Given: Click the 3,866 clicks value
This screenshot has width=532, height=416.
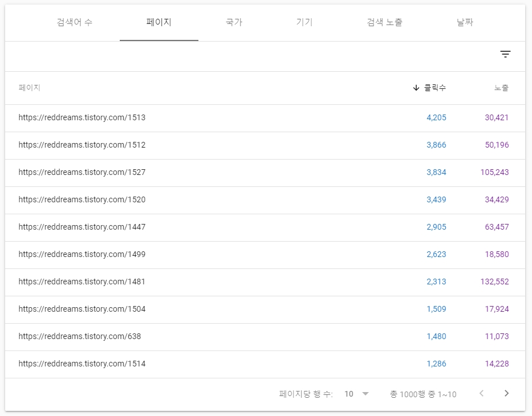Looking at the screenshot, I should 436,145.
